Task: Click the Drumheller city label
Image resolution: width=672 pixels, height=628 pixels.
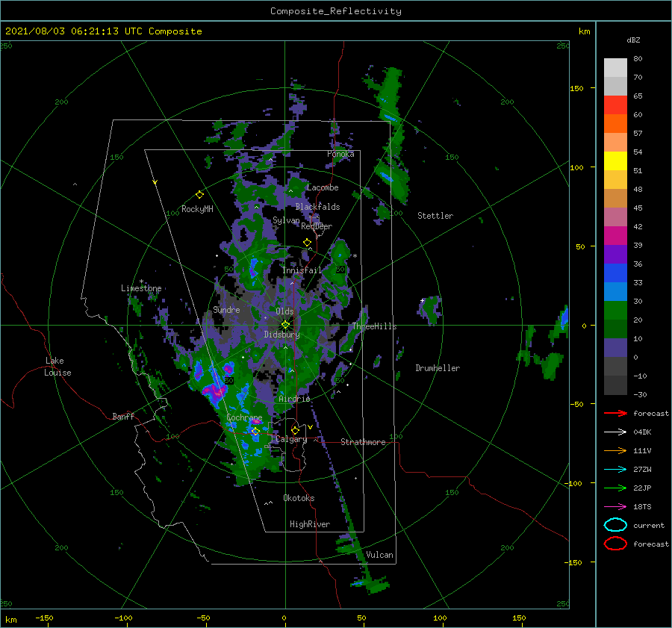Action: coord(438,368)
